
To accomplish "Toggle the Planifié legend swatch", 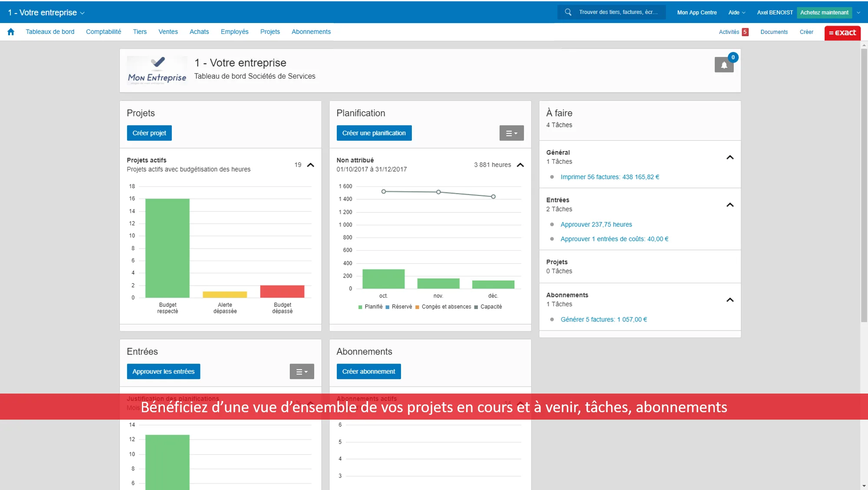I will 360,307.
